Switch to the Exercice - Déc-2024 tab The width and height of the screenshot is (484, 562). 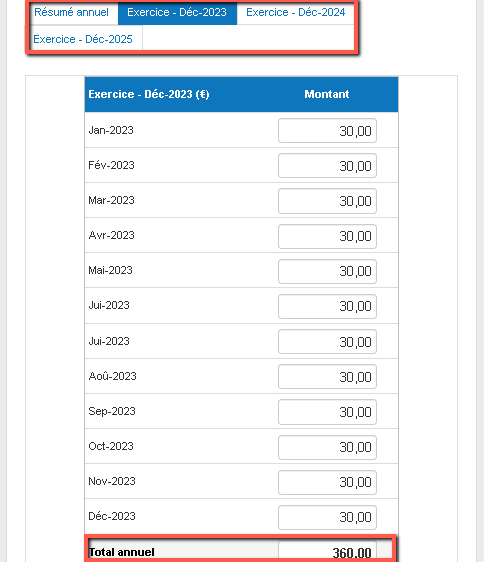click(295, 13)
